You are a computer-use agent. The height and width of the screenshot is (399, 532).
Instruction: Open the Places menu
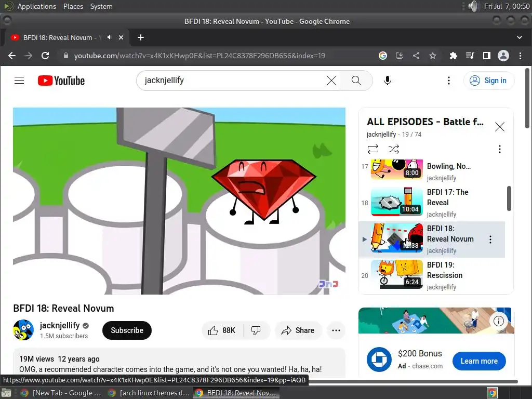[x=73, y=6]
